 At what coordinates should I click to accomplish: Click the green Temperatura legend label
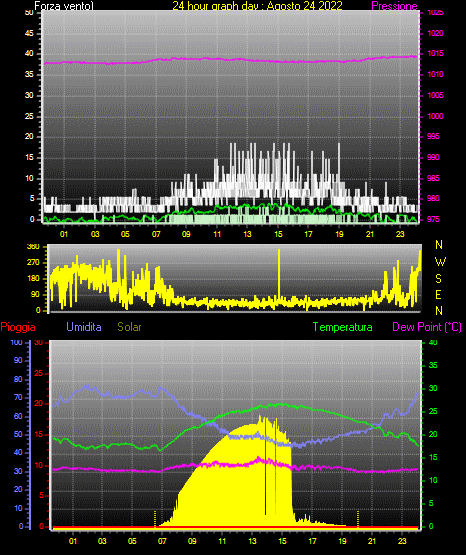pos(343,327)
